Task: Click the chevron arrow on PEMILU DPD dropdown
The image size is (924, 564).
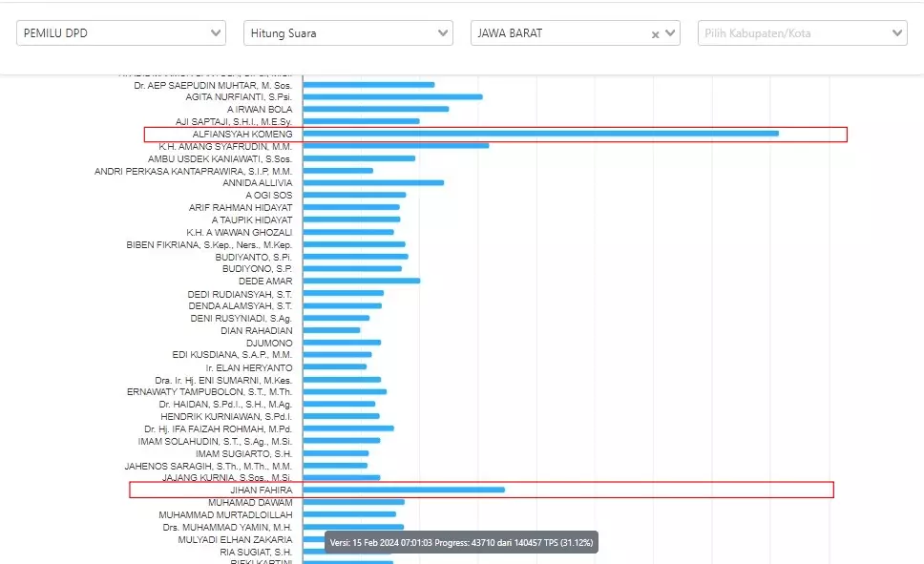Action: pos(216,33)
